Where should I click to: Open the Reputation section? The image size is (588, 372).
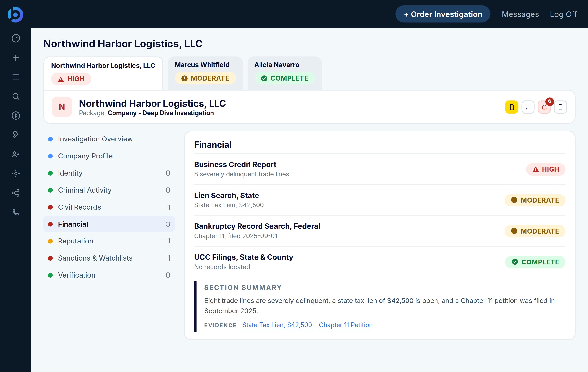109,241
